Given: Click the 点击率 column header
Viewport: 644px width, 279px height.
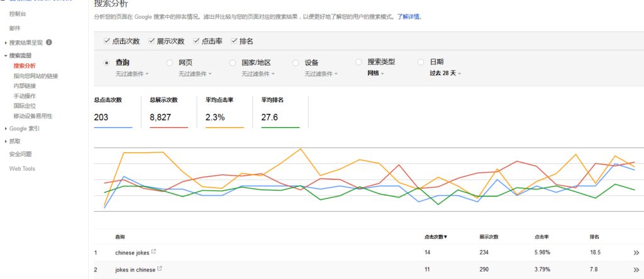Looking at the screenshot, I should click(x=541, y=237).
